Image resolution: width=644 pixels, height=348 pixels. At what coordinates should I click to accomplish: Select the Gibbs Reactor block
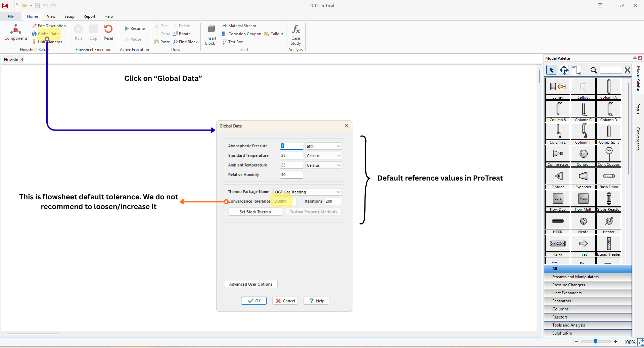point(608,201)
